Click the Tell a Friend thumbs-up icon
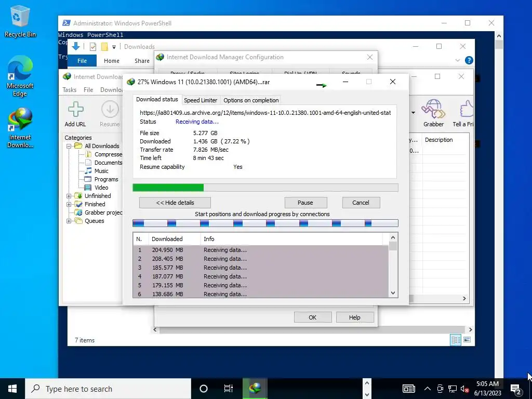The height and width of the screenshot is (399, 532). pos(466,109)
